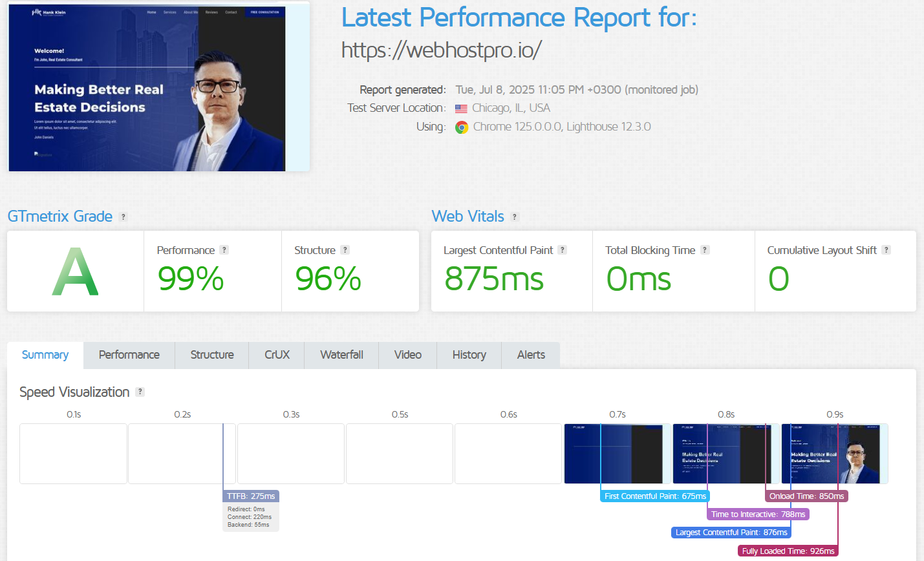This screenshot has width=924, height=561.
Task: Click the Web Vitals heading
Action: coord(468,217)
